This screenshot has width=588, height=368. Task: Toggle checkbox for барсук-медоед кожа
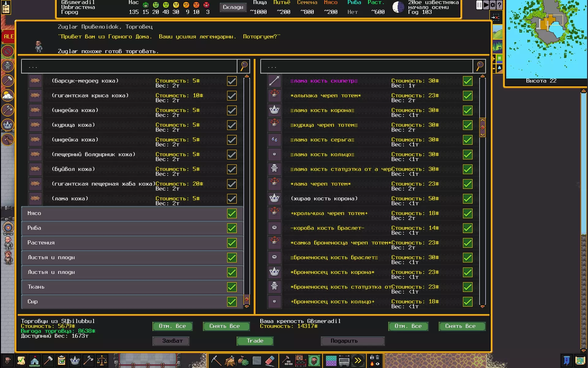[232, 81]
